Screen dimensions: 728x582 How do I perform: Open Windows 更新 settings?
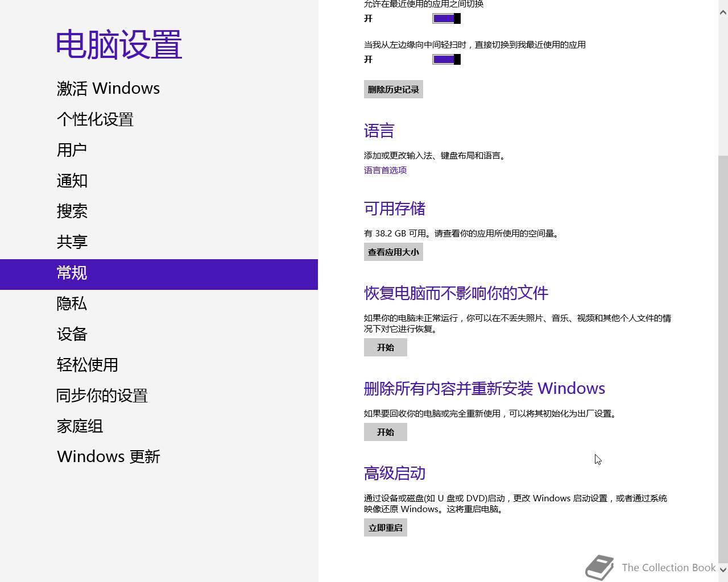pos(109,457)
